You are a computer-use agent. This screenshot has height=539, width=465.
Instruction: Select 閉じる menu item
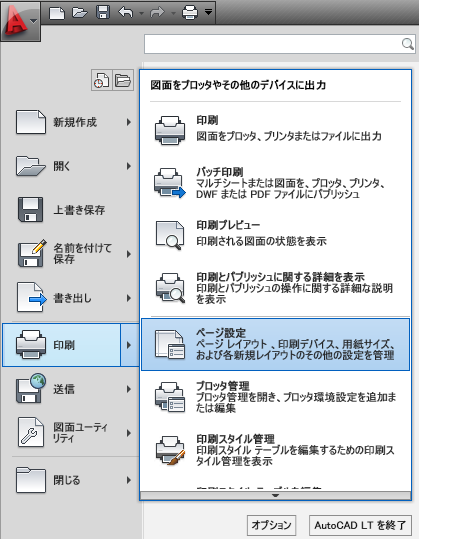coord(70,480)
